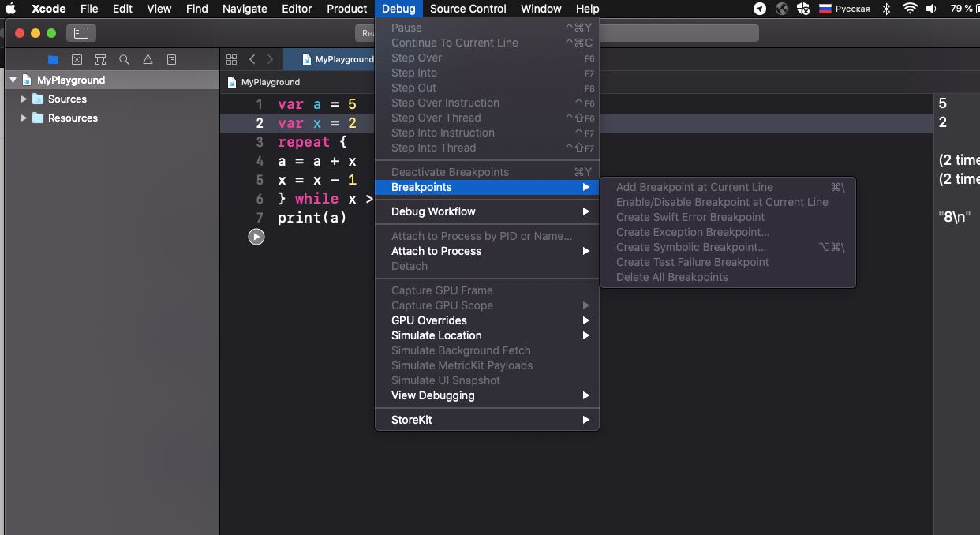Image resolution: width=980 pixels, height=535 pixels.
Task: Choose Pause in the Debug menu
Action: click(487, 28)
